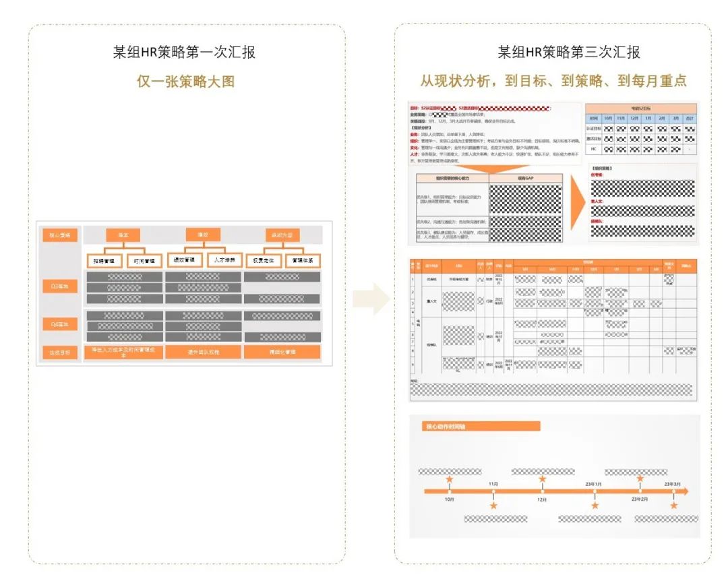Click the 核心动作时间轴 orange title bar
728x581 pixels.
481,427
